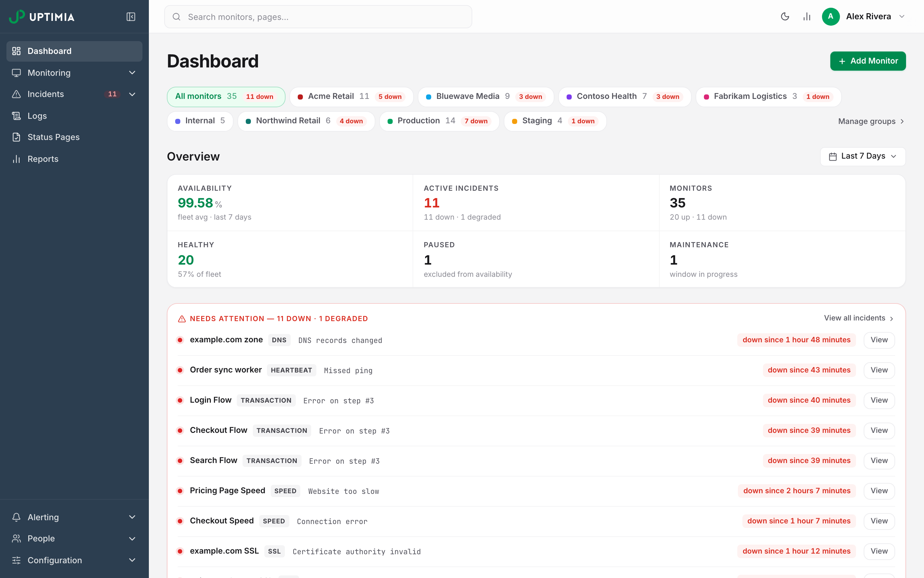Click the Configuration sliders icon

[x=16, y=560]
